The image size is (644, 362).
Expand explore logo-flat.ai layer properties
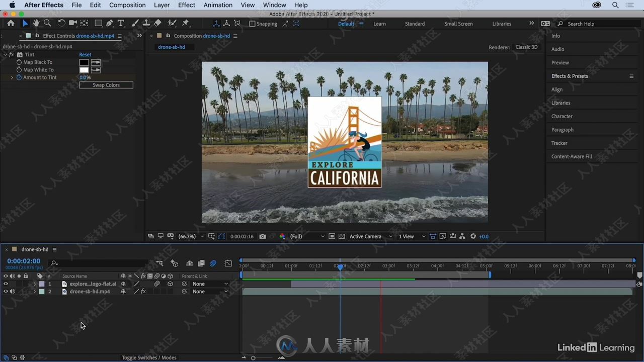click(35, 284)
